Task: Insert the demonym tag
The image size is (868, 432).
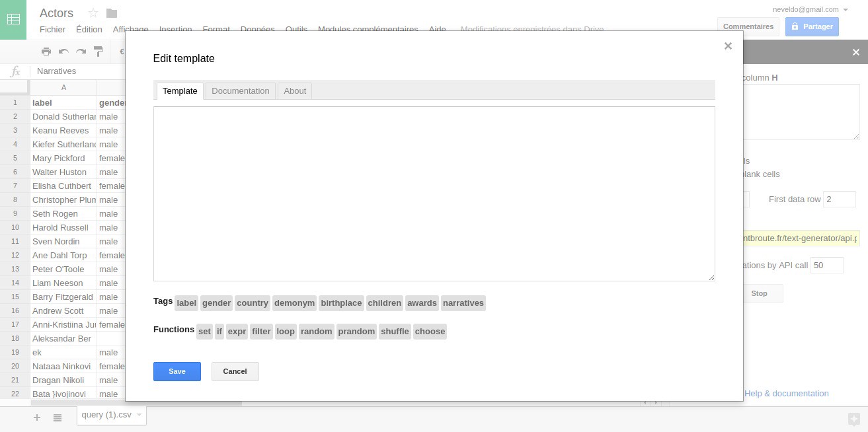Action: tap(295, 303)
